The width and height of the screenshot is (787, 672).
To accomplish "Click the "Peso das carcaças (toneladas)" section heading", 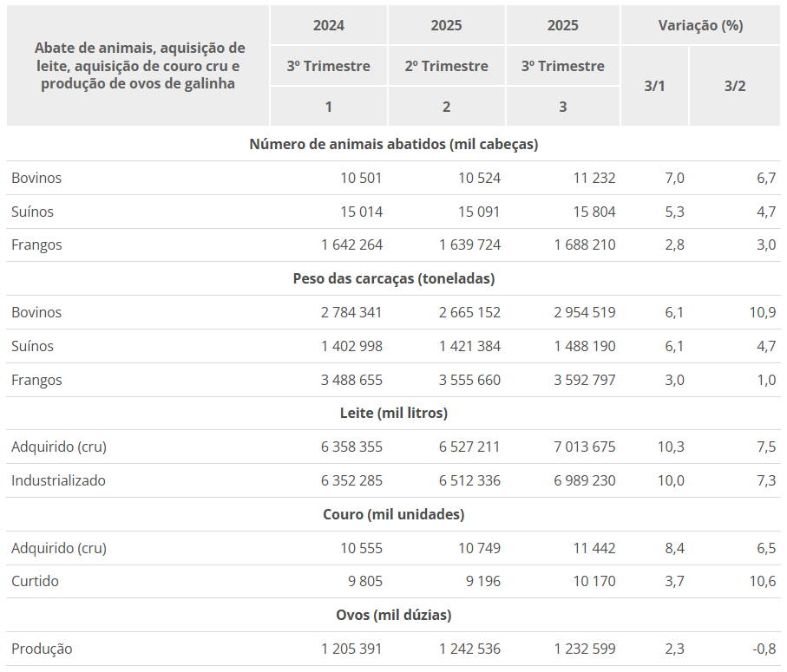I will (393, 278).
